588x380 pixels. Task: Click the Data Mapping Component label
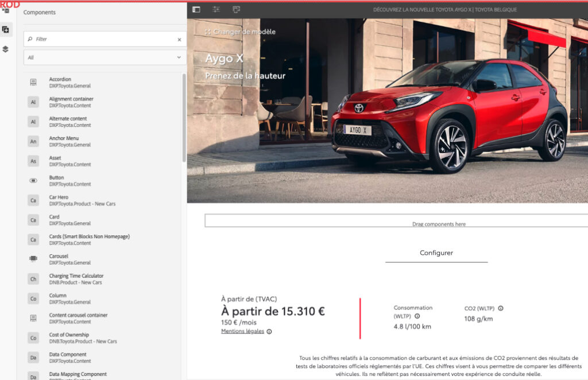coord(78,374)
